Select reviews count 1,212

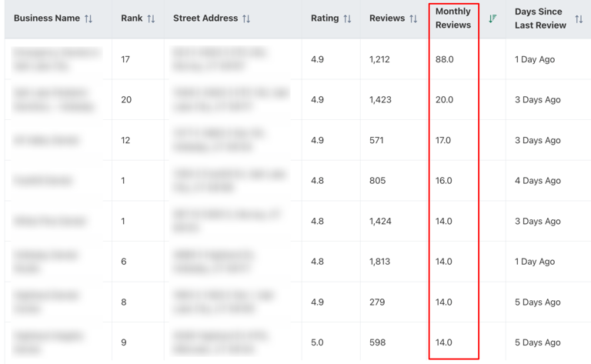pos(379,59)
